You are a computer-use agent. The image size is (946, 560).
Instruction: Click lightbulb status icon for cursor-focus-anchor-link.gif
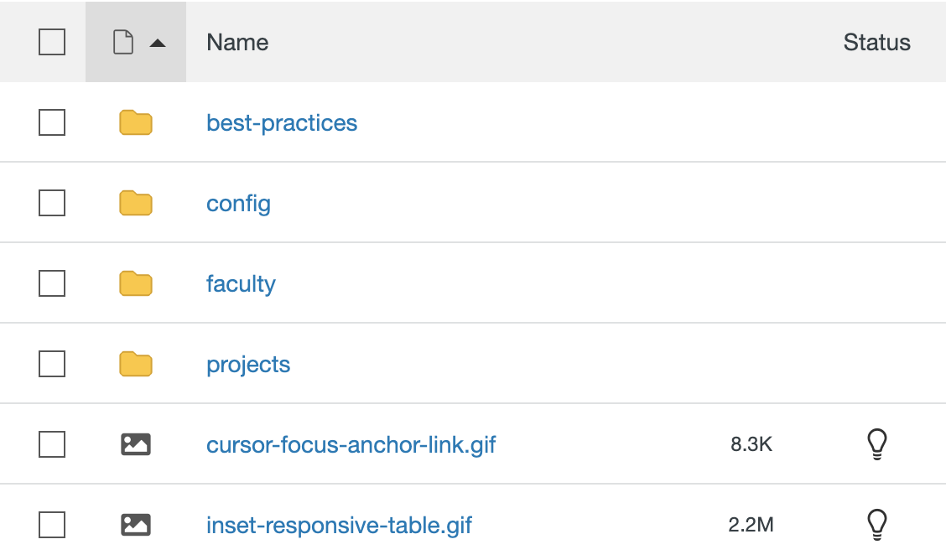876,444
